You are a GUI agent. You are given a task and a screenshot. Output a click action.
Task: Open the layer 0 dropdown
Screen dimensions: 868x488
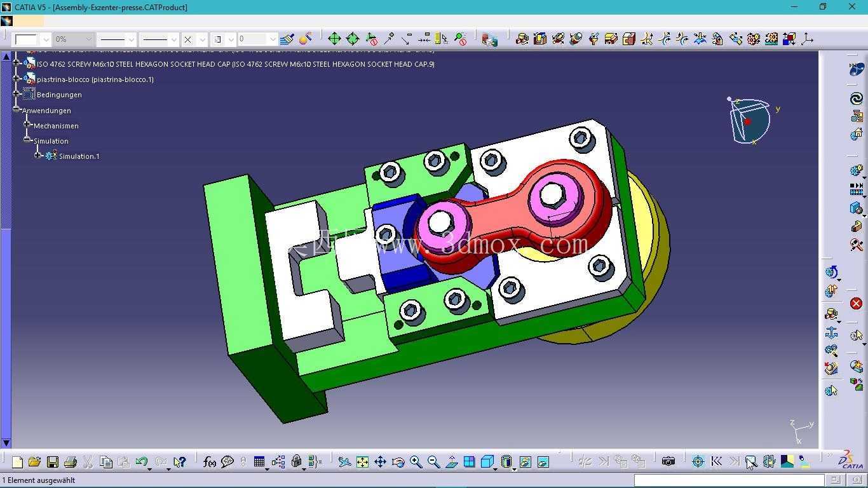(x=273, y=39)
